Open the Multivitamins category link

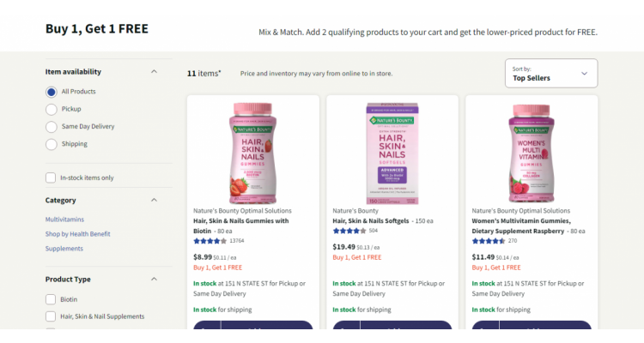tap(64, 220)
